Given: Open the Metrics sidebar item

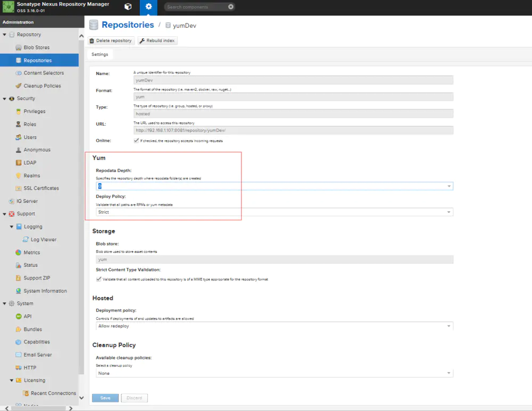Looking at the screenshot, I should pyautogui.click(x=39, y=252).
